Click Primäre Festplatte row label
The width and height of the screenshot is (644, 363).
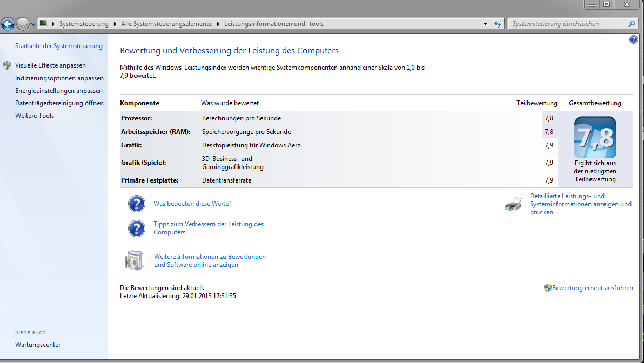(x=150, y=180)
